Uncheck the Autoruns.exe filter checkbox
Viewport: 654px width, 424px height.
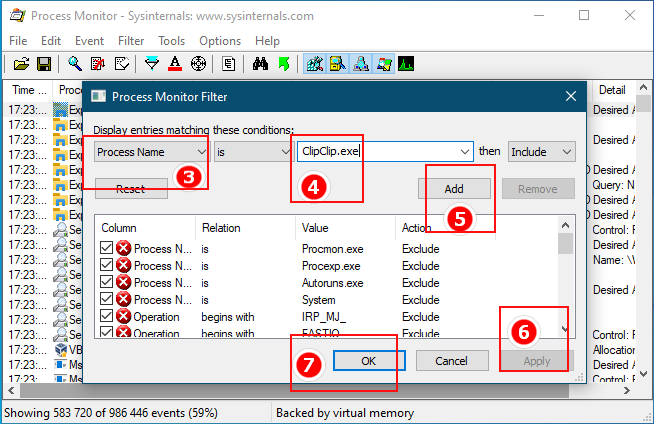pyautogui.click(x=106, y=282)
